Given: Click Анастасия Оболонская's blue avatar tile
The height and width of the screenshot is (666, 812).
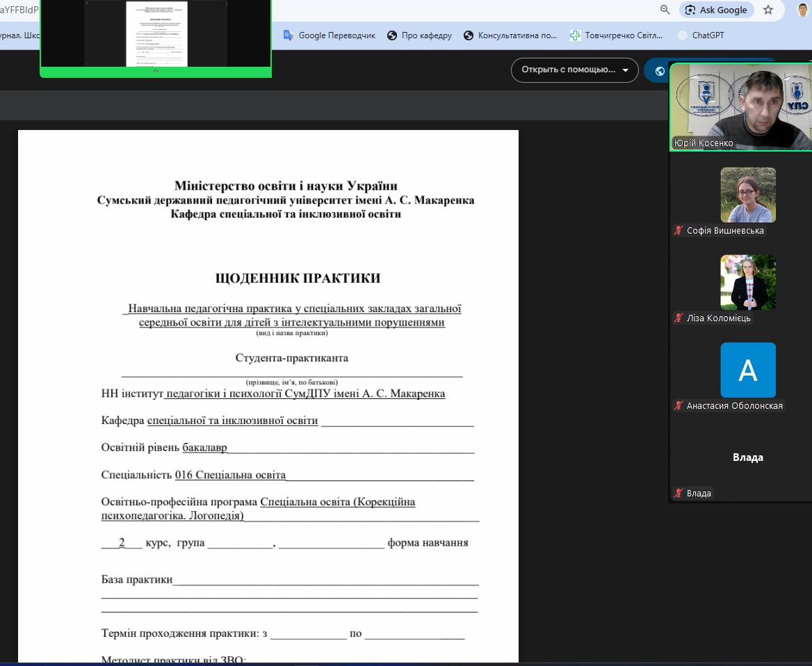Looking at the screenshot, I should click(x=748, y=370).
